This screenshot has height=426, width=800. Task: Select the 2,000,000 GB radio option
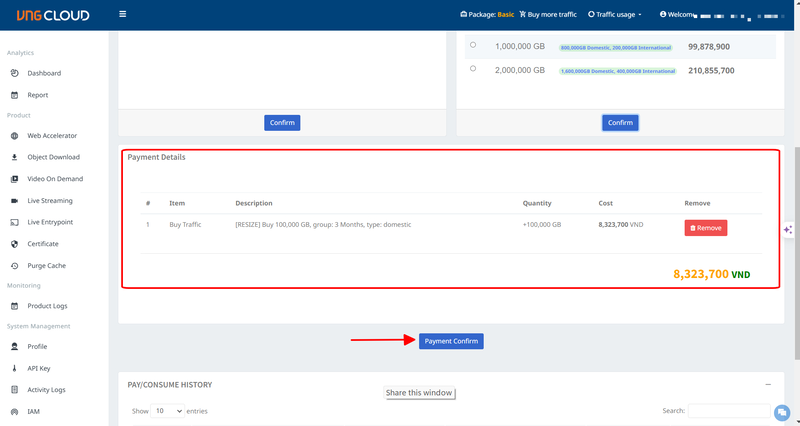[473, 69]
